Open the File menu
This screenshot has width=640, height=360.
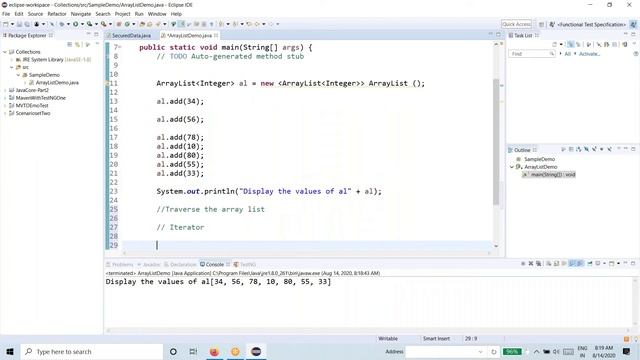(x=6, y=14)
